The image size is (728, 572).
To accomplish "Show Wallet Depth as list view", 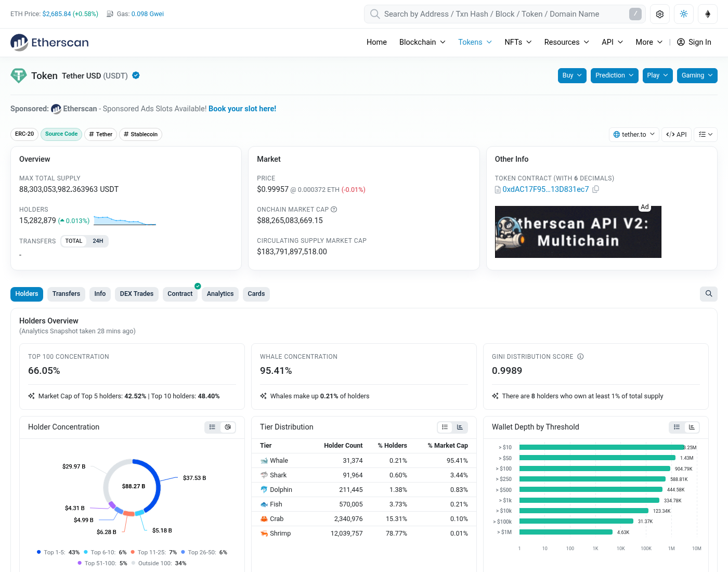I will coord(677,427).
